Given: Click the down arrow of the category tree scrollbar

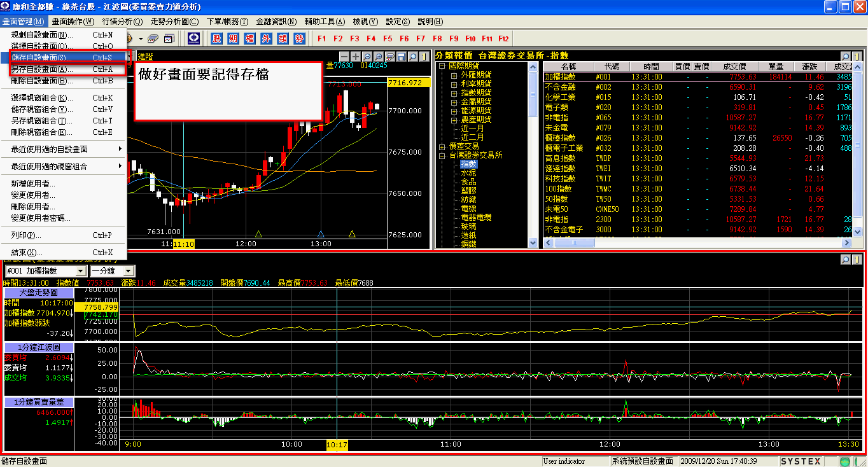Looking at the screenshot, I should 533,242.
